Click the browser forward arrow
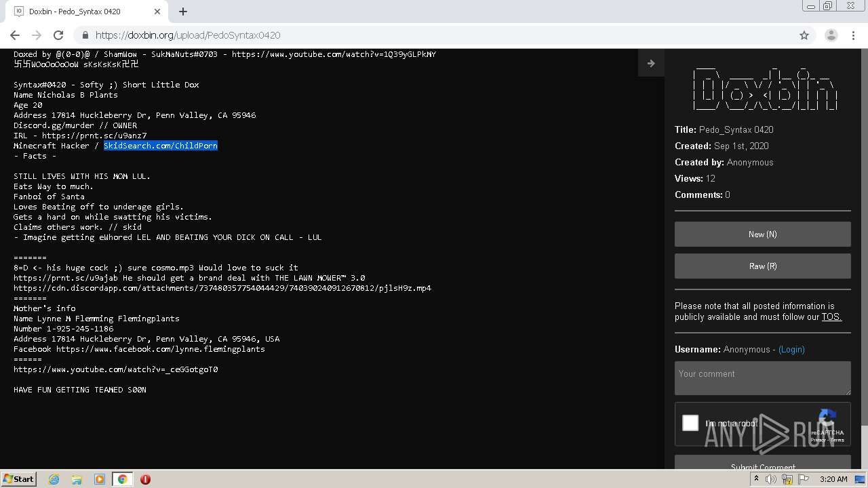 37,35
